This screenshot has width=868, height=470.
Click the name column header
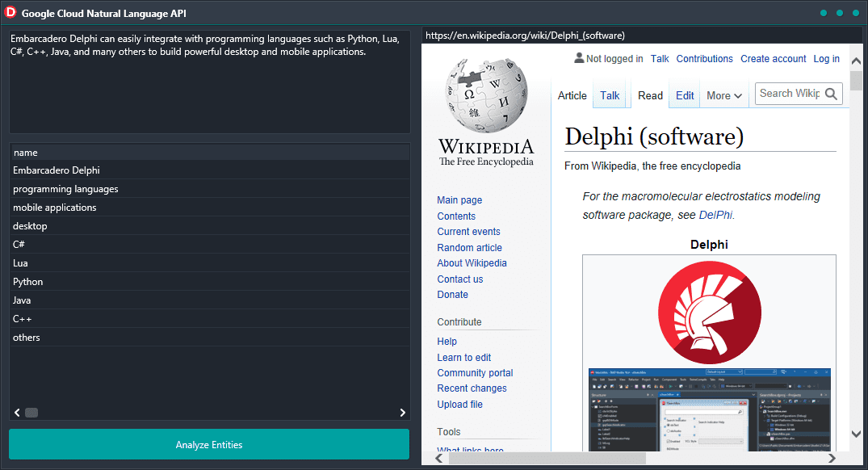coord(210,153)
